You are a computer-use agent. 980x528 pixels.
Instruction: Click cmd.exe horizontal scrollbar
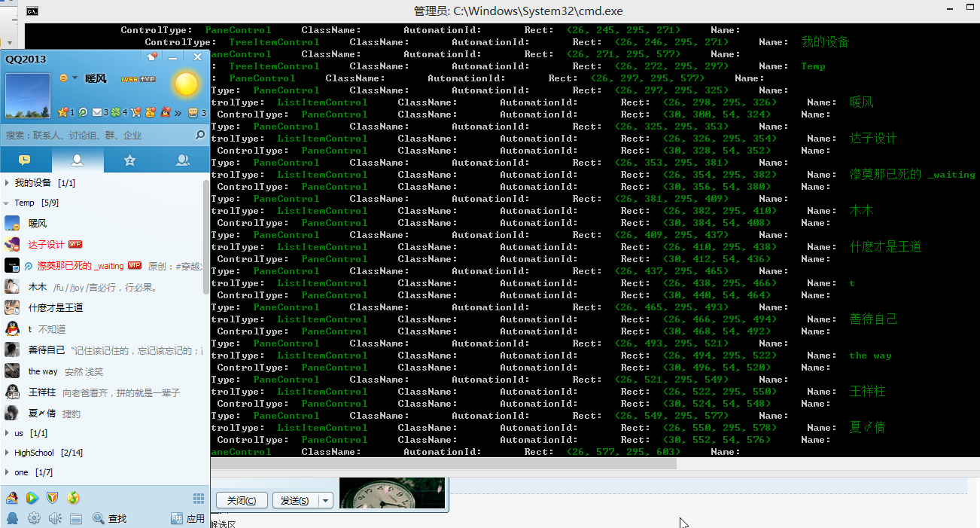click(x=443, y=464)
